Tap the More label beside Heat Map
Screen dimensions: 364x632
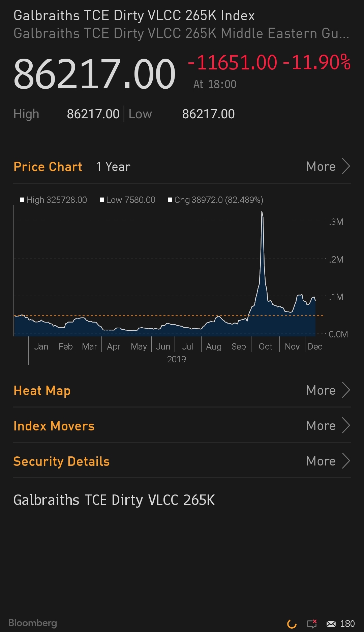coord(321,390)
